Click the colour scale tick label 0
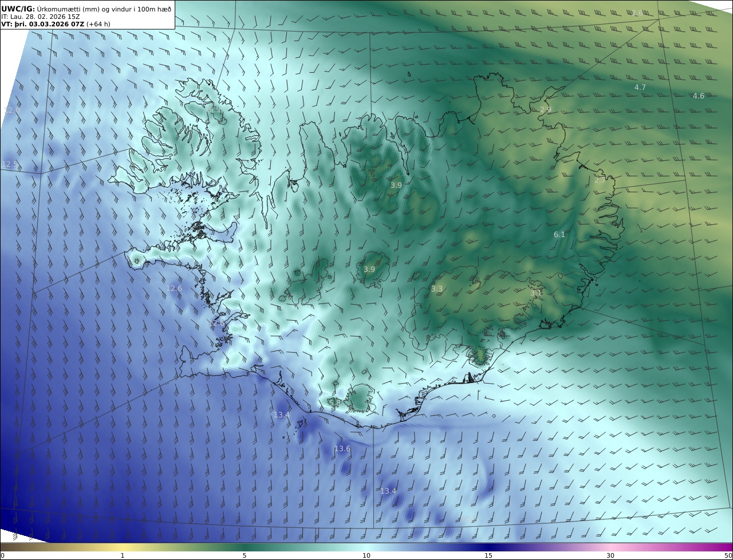The image size is (733, 560). [2, 555]
